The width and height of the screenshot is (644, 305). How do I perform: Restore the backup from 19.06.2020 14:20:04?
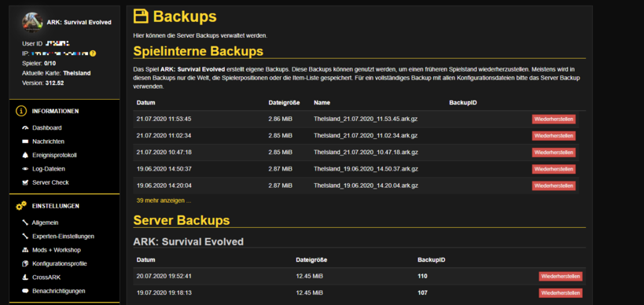click(554, 186)
